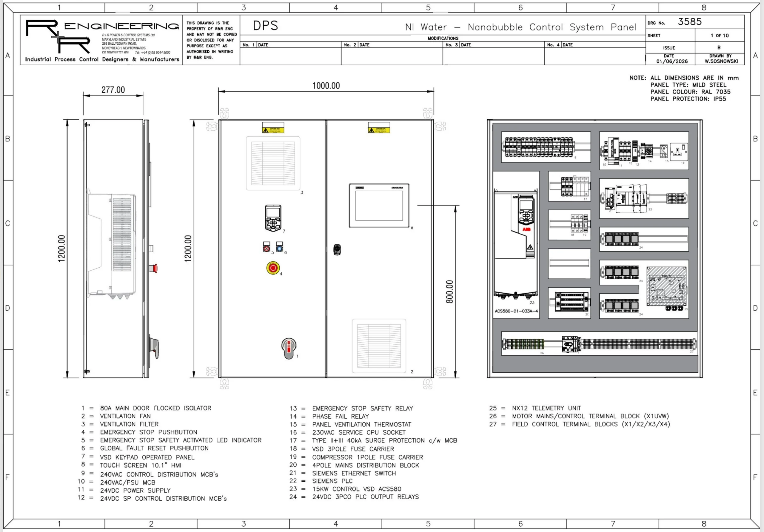The image size is (764, 532).
Task: Click the control distribution MCB row numbered 9
Action: (x=538, y=147)
